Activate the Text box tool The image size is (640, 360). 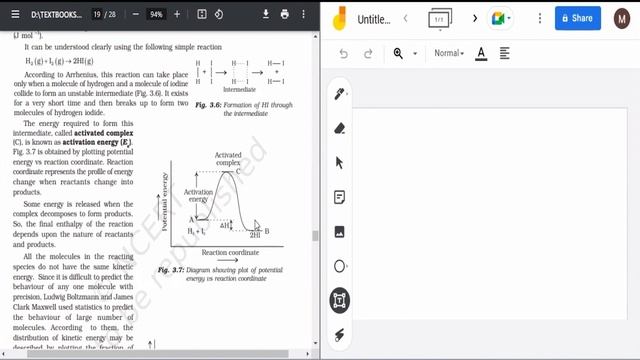(340, 300)
